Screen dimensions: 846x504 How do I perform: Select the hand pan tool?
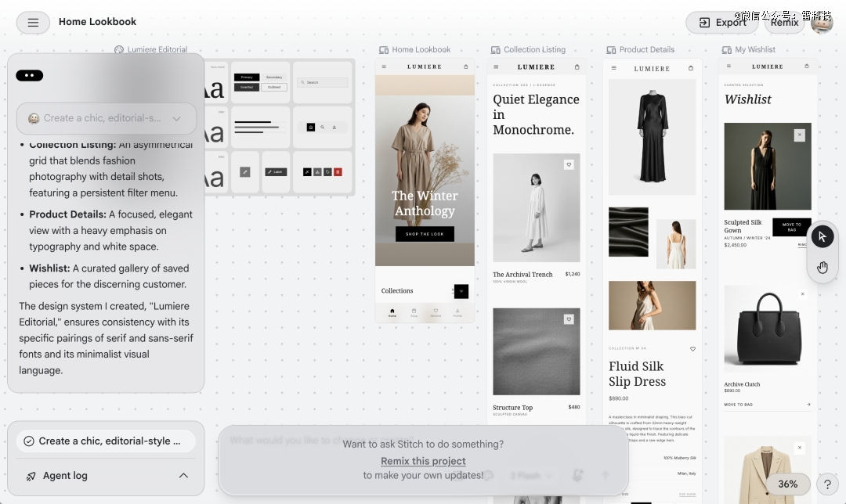click(822, 268)
